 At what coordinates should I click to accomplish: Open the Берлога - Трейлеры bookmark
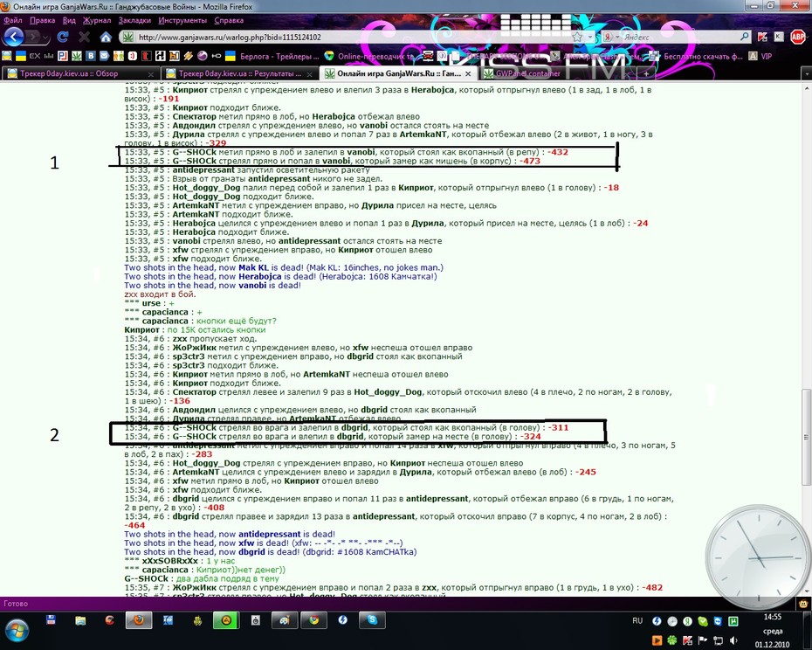(x=271, y=56)
